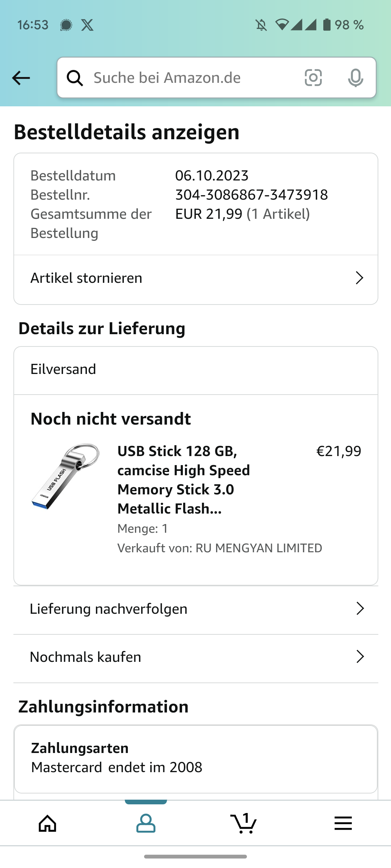This screenshot has height=868, width=391.
Task: Tap the microphone voice search icon
Action: pyautogui.click(x=356, y=78)
